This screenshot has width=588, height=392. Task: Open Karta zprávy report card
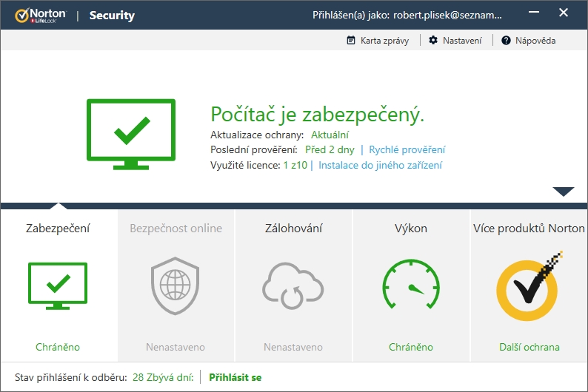(x=378, y=41)
